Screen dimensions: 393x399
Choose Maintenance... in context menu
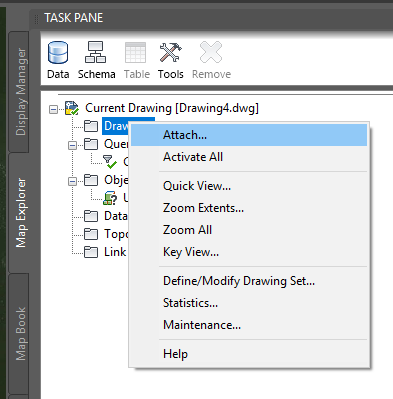pos(249,325)
